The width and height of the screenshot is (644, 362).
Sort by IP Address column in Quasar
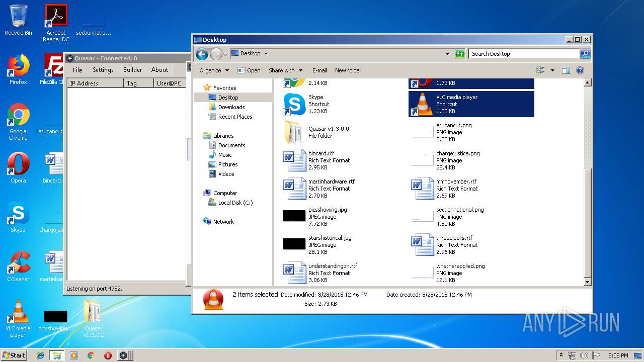click(96, 83)
